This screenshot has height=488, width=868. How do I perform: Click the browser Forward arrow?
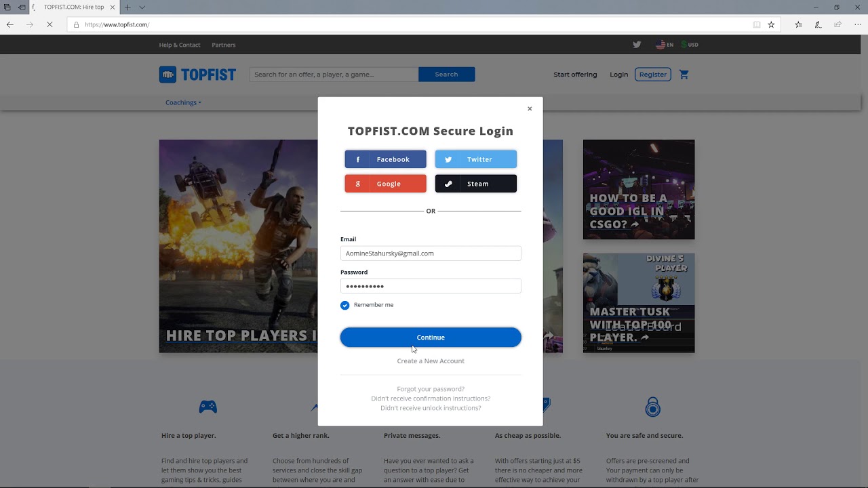[30, 24]
